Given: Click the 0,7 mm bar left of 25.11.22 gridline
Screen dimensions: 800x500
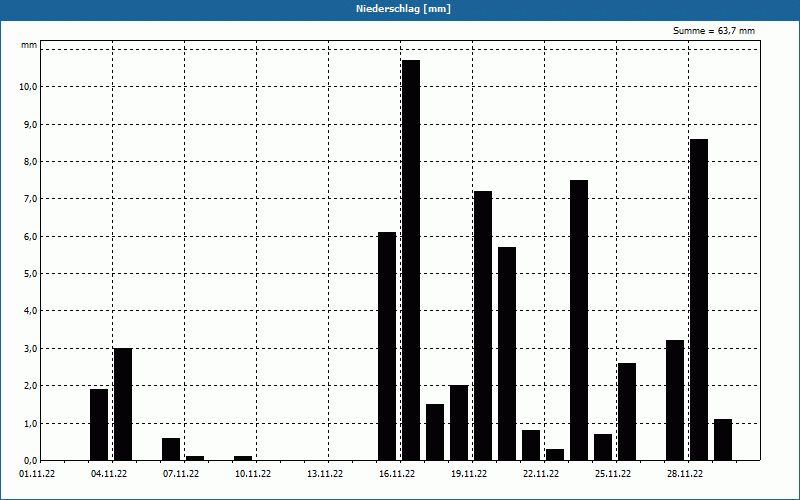Looking at the screenshot, I should click(x=603, y=447).
